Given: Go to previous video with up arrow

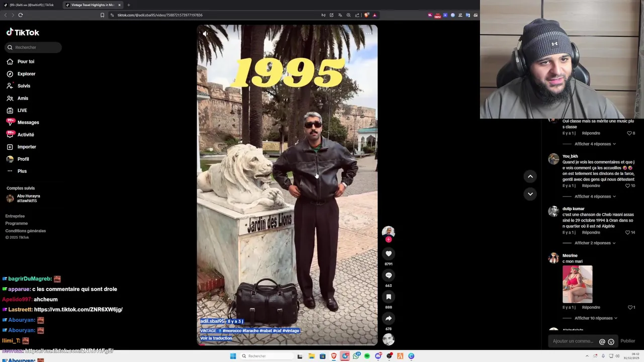Looking at the screenshot, I should point(530,176).
